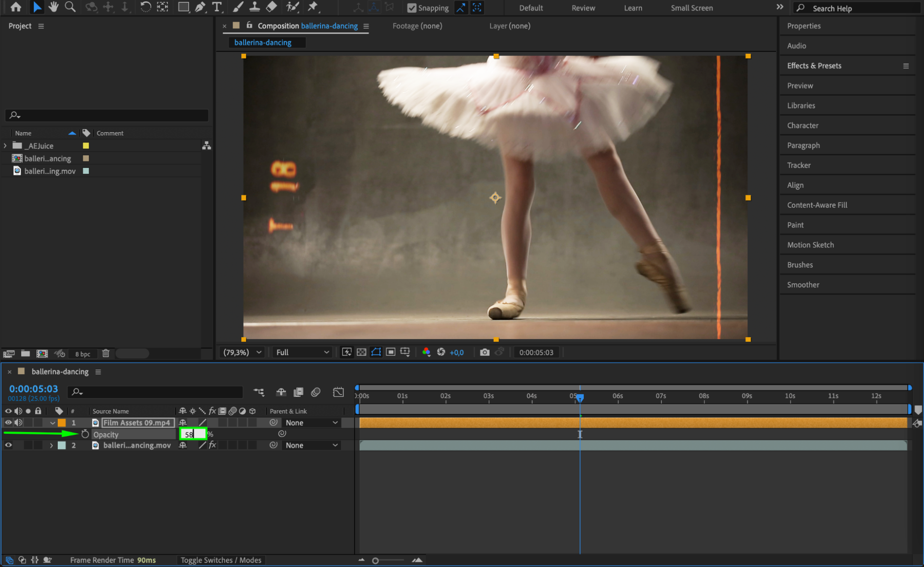Switch to the Review workspace
Viewport: 924px width, 567px height.
pyautogui.click(x=583, y=8)
